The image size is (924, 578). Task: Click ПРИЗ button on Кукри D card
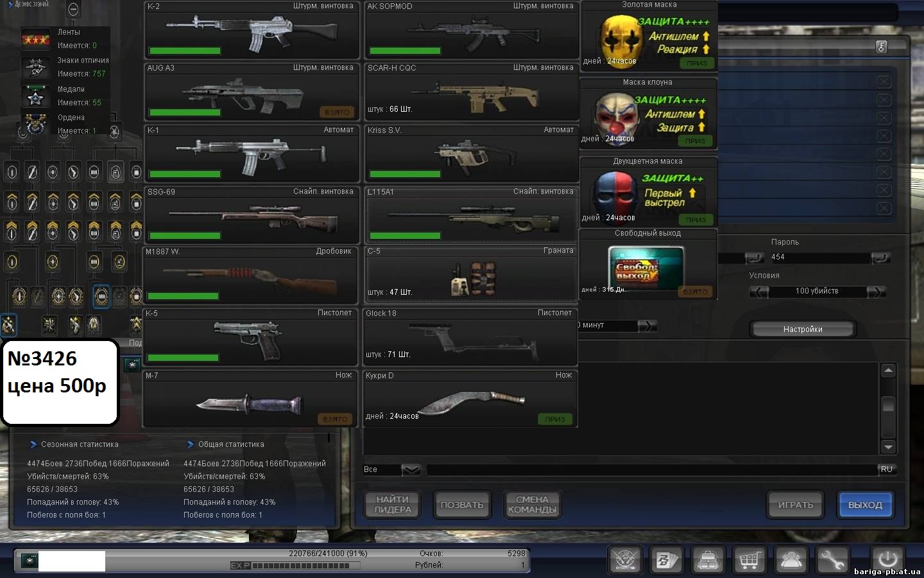(555, 419)
